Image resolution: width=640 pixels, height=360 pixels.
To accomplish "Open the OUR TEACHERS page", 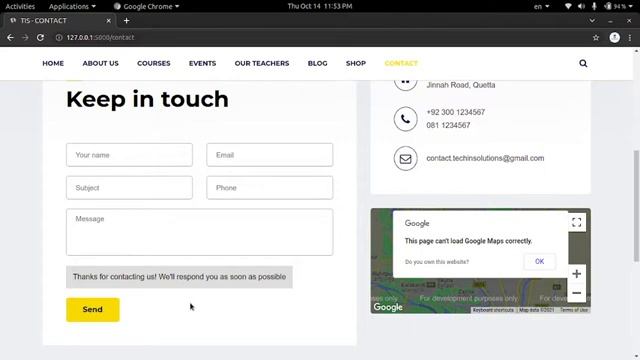I will 262,63.
